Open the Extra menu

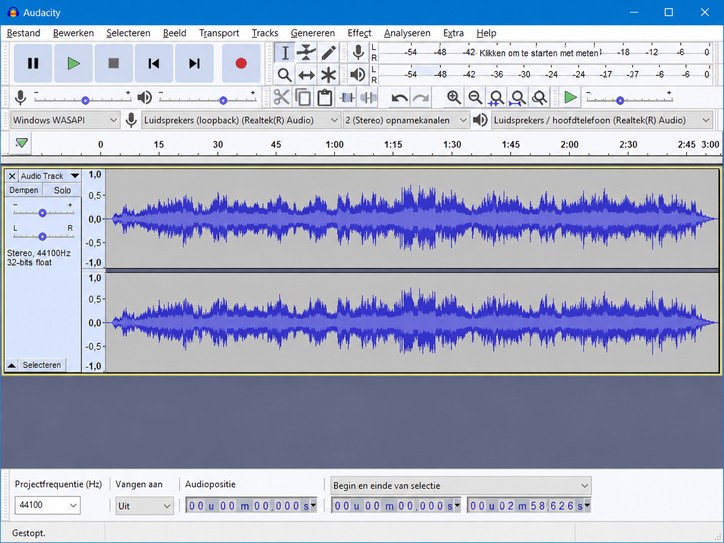(x=453, y=33)
